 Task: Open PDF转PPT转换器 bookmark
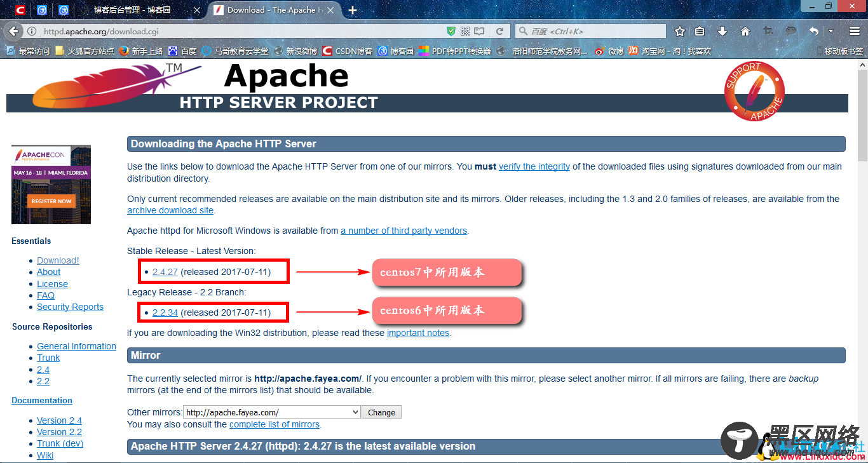(x=455, y=51)
